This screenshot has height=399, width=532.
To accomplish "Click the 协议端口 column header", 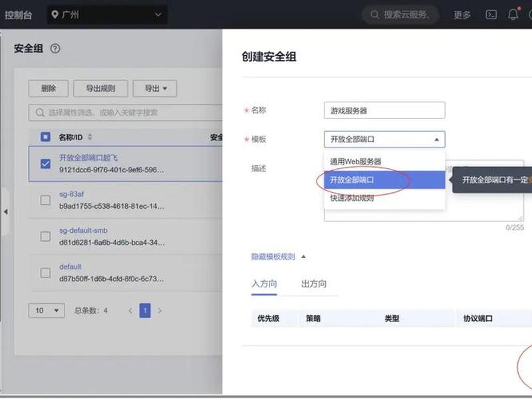I will (477, 319).
